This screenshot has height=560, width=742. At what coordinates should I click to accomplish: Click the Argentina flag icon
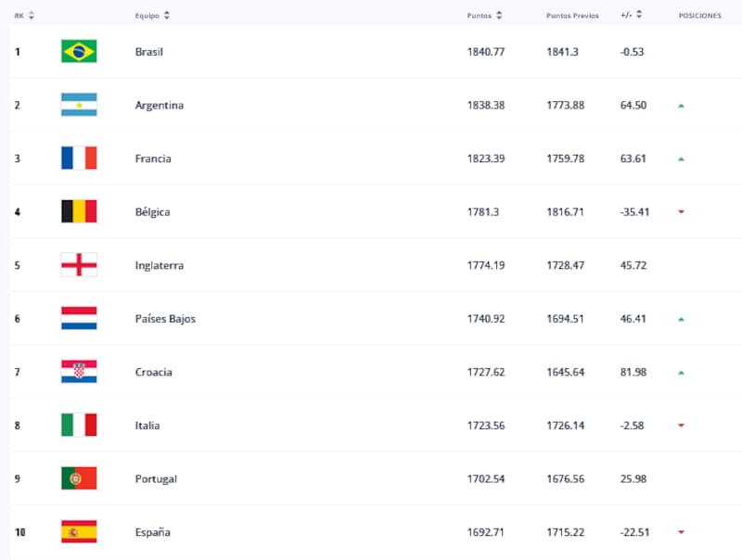[79, 105]
